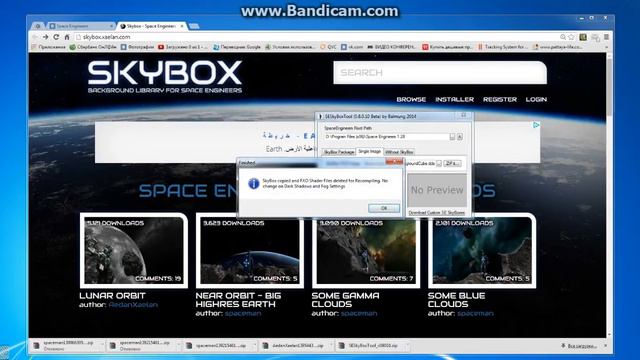Open a new browser tab

coord(194,26)
